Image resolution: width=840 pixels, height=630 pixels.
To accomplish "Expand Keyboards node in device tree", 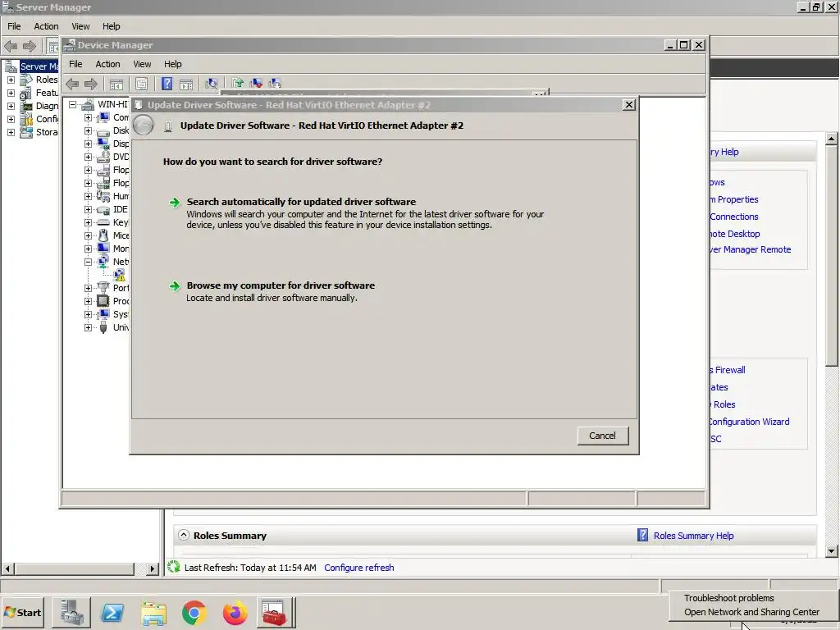I will coord(88,222).
